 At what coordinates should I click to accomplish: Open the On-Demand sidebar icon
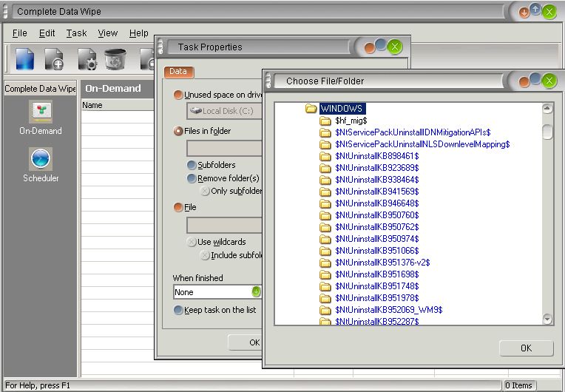[x=41, y=112]
